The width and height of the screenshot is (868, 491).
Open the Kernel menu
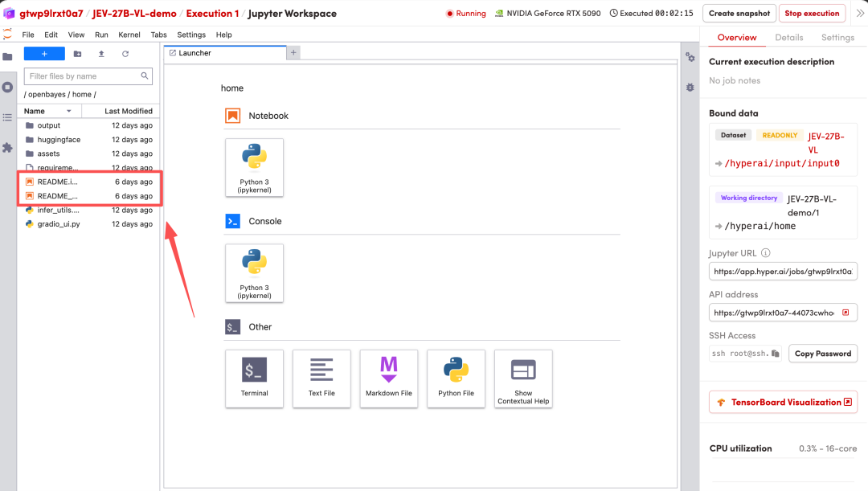[129, 35]
